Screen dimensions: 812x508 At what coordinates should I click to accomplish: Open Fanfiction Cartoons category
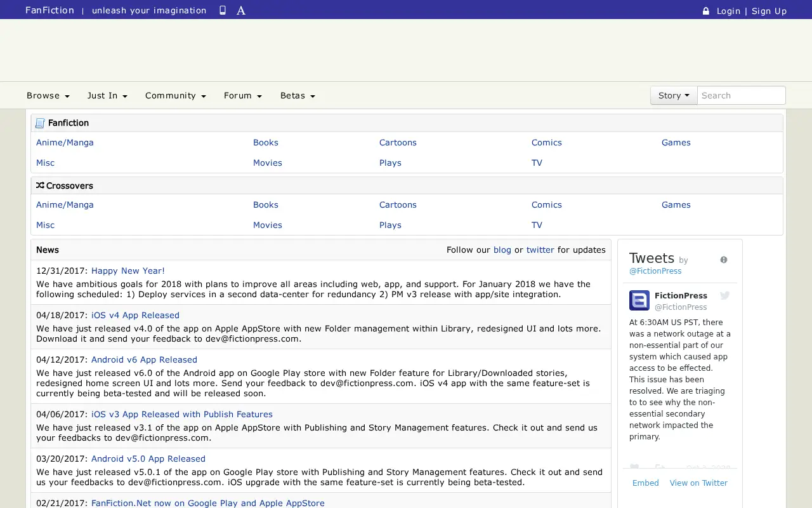pyautogui.click(x=398, y=142)
